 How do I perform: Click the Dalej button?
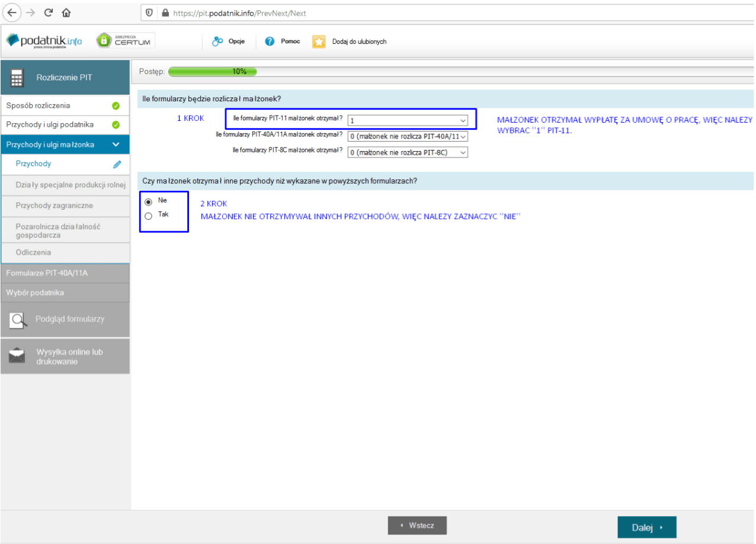[646, 527]
